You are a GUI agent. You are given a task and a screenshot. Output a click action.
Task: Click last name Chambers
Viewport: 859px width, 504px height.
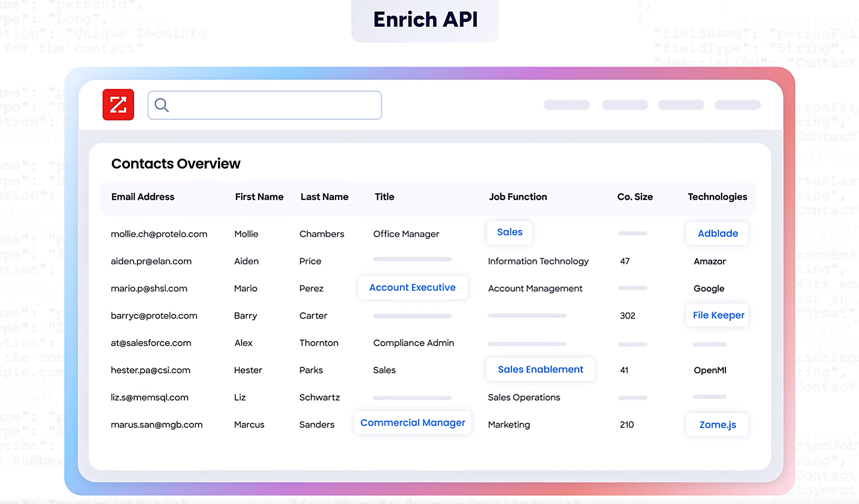point(321,234)
